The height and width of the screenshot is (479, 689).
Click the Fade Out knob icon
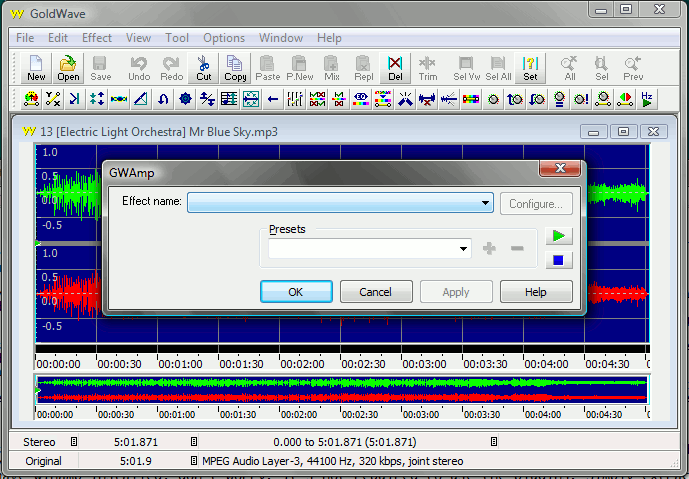coord(537,99)
